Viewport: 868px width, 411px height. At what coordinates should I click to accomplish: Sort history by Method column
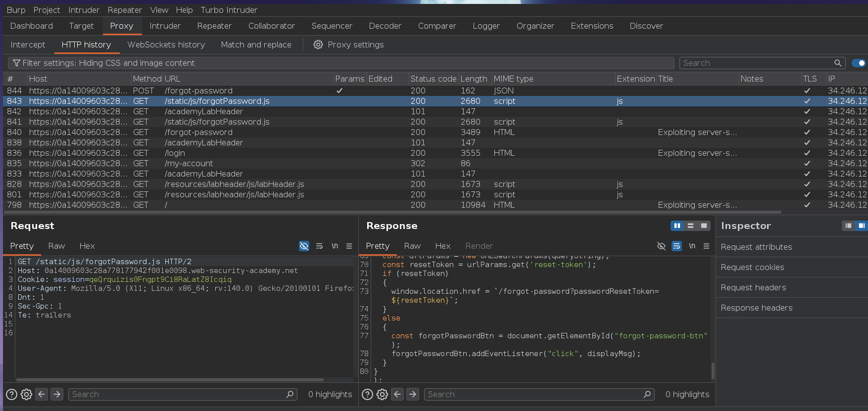coord(147,79)
